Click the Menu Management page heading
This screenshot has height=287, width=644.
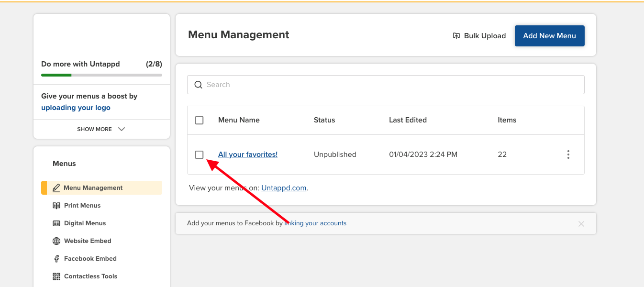point(239,35)
